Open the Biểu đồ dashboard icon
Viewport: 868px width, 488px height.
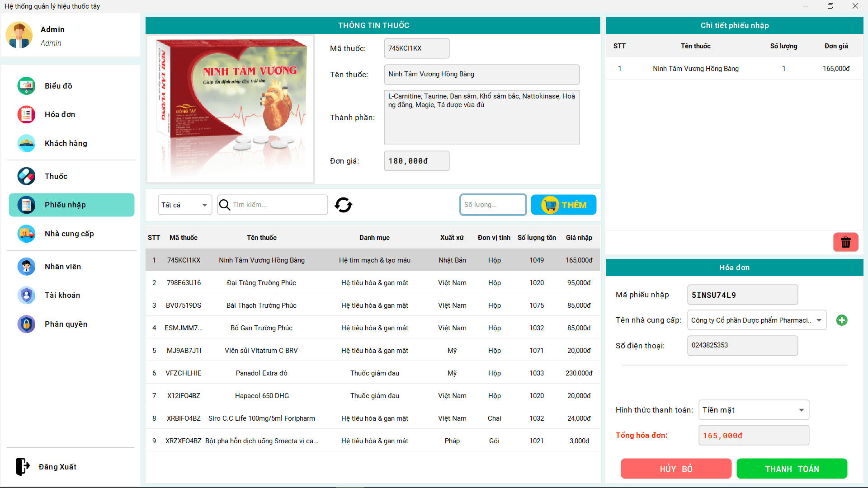click(26, 85)
